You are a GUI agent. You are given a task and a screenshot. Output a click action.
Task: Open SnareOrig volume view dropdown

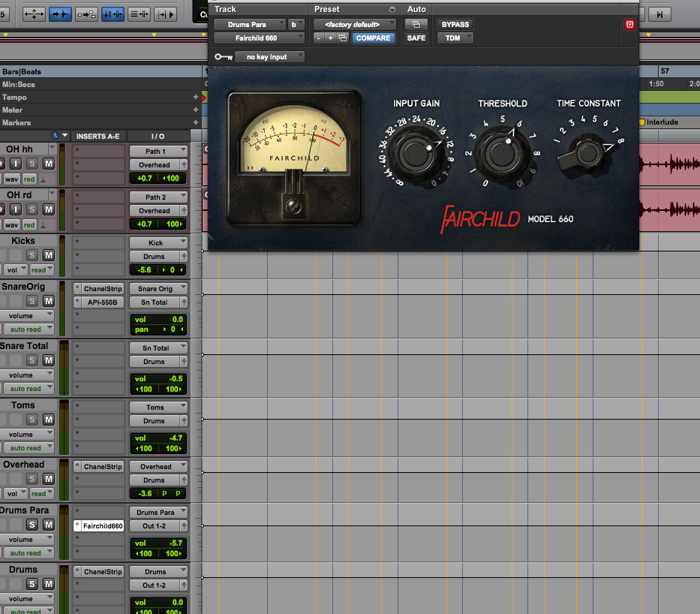[x=27, y=316]
